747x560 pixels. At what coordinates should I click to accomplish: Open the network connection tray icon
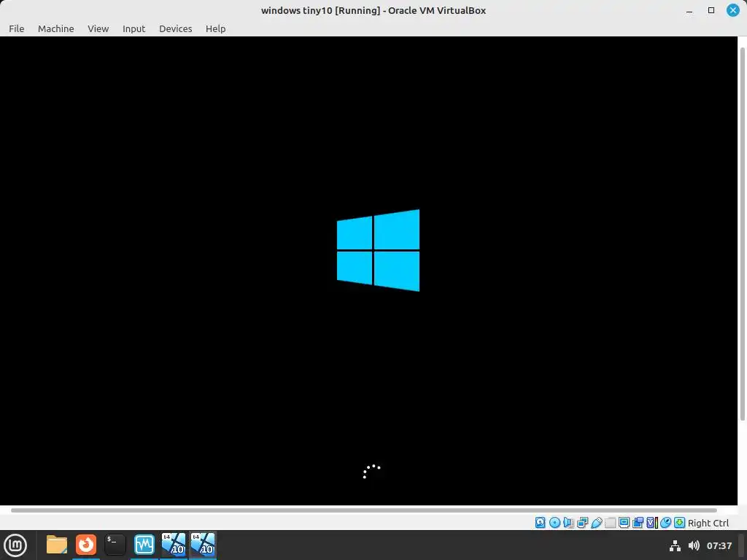(675, 545)
